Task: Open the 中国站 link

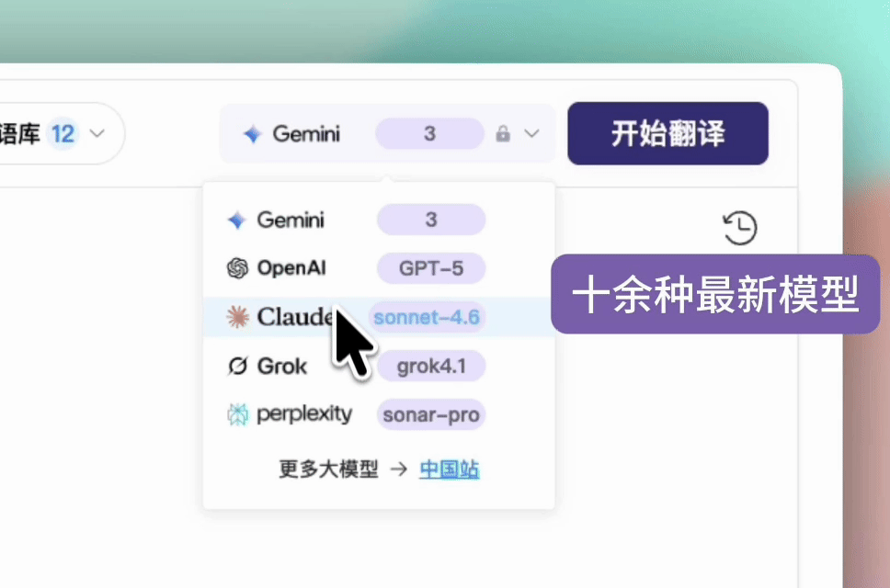Action: pos(449,469)
